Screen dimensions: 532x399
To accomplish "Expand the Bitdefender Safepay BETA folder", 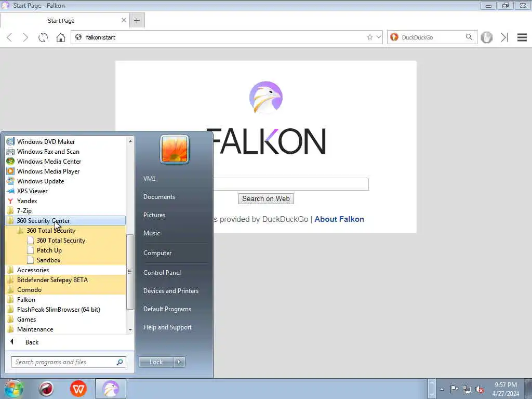I will click(x=65, y=280).
